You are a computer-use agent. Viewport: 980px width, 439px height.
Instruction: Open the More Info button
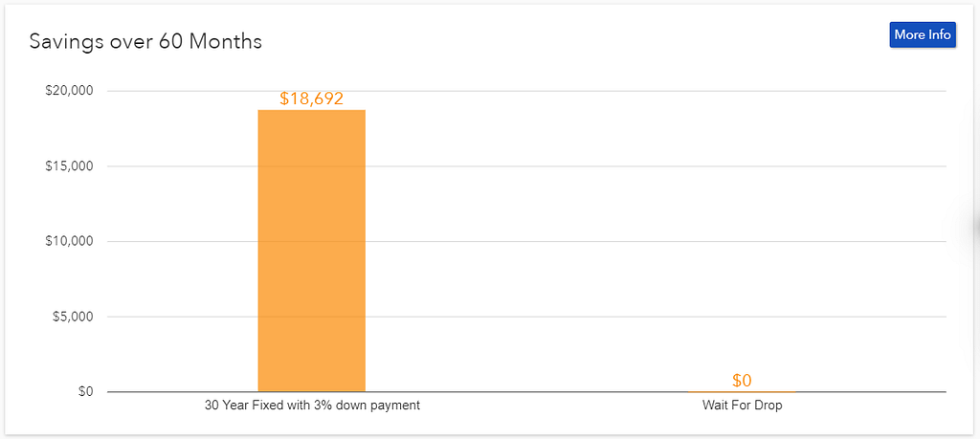click(923, 34)
